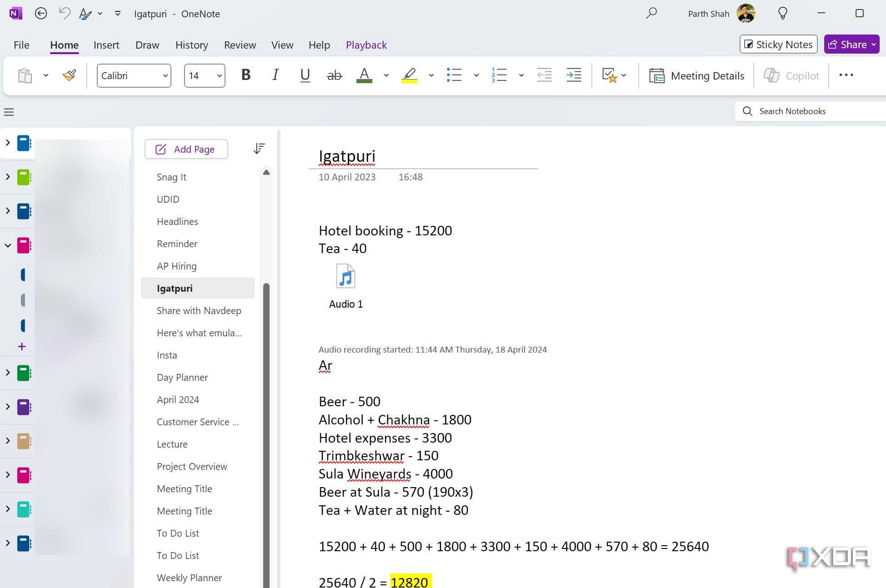Switch to the View tab
This screenshot has width=886, height=588.
[x=282, y=45]
